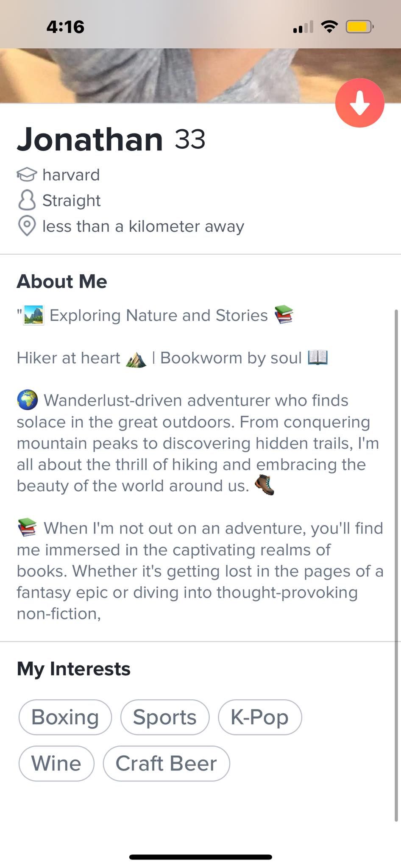Tap the name Jonathan to view details
The width and height of the screenshot is (401, 868).
pos(90,139)
